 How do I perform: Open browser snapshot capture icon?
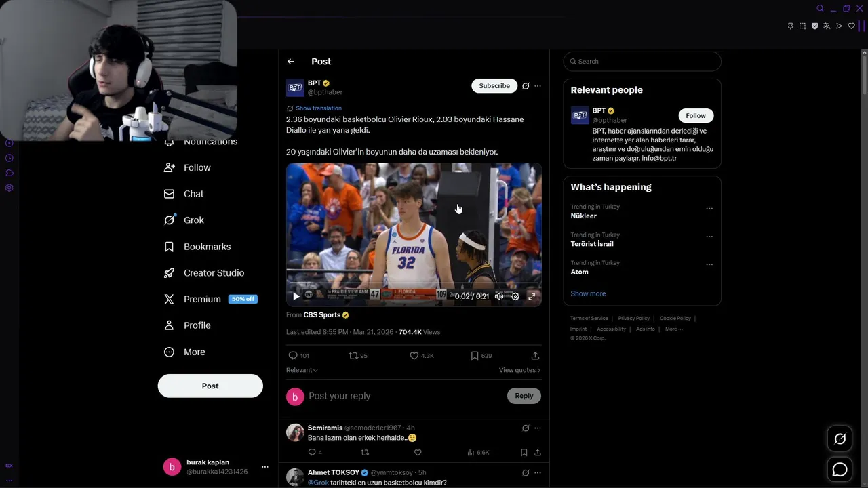coord(802,26)
